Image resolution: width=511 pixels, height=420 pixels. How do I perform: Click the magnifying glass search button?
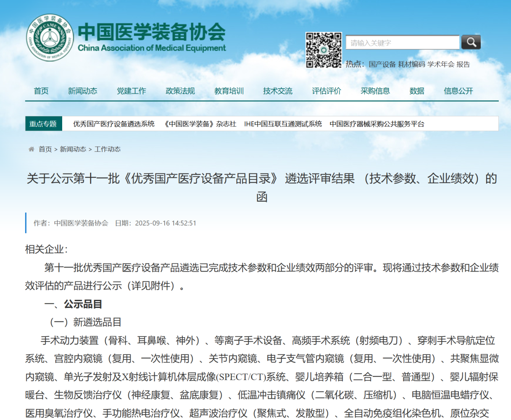coord(471,42)
